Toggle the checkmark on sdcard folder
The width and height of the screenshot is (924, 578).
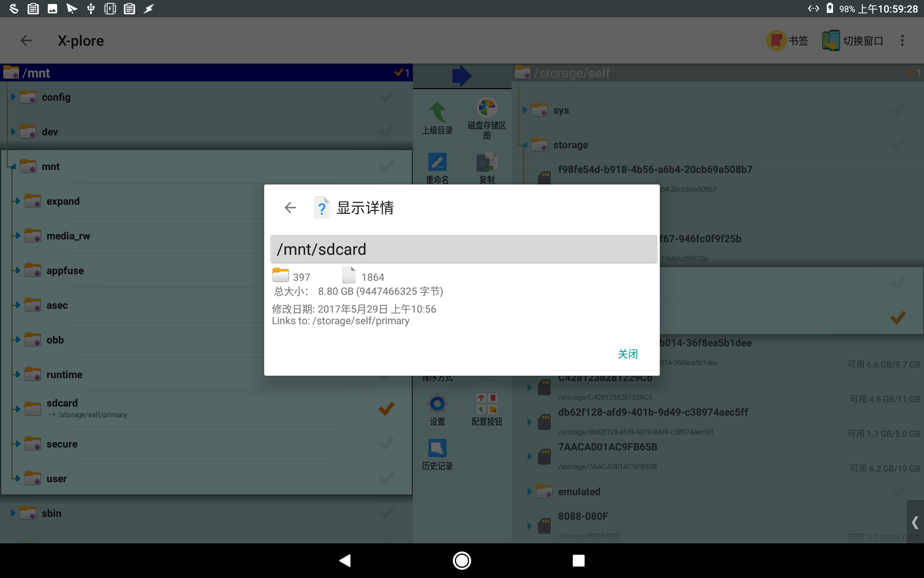coord(386,409)
